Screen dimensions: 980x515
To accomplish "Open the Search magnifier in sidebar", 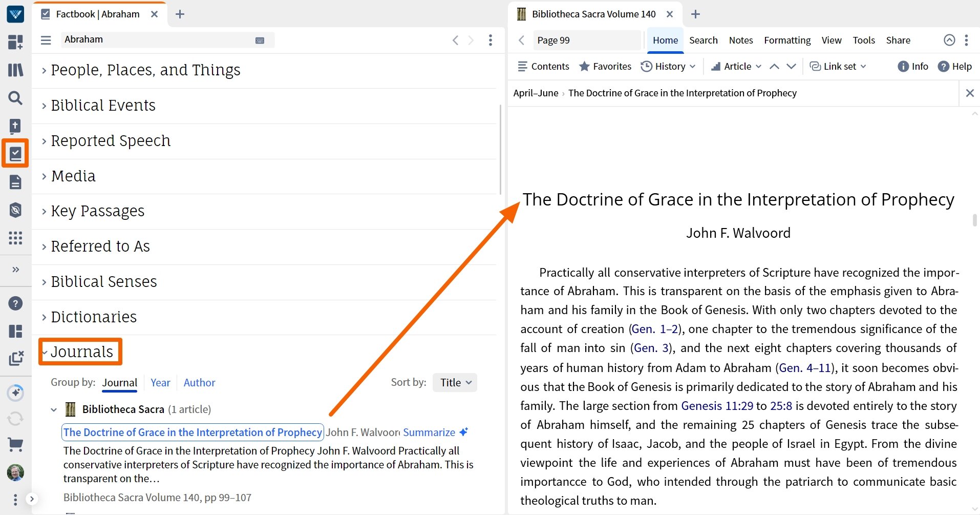I will [15, 97].
